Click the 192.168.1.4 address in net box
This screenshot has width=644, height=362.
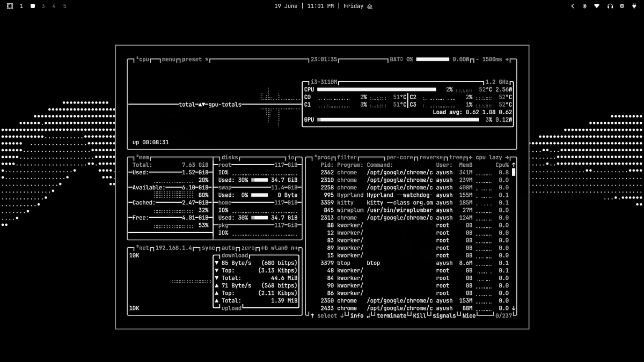point(173,248)
